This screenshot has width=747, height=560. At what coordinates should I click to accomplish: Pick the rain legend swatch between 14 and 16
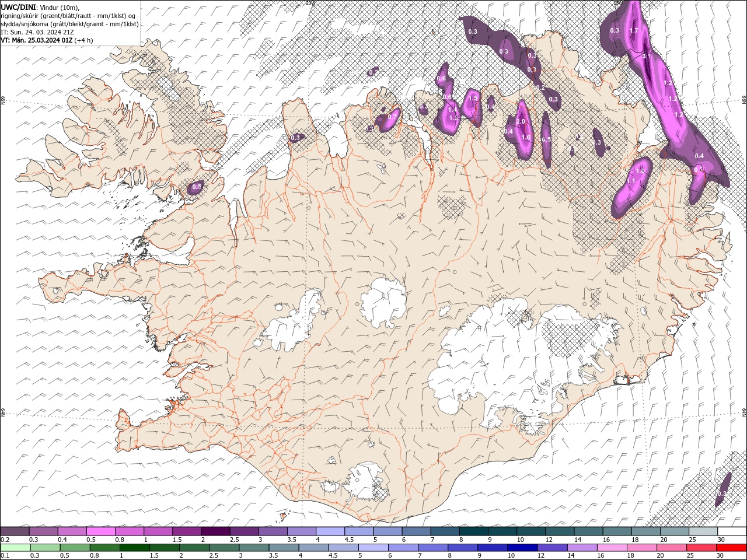click(581, 547)
